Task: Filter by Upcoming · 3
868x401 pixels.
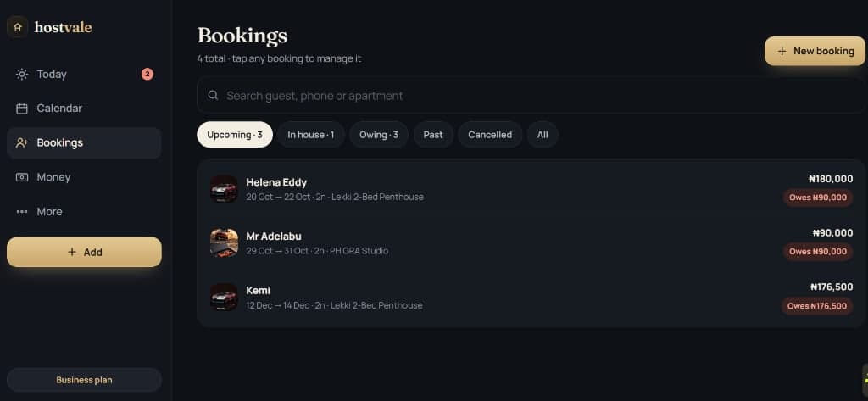Action: click(235, 135)
